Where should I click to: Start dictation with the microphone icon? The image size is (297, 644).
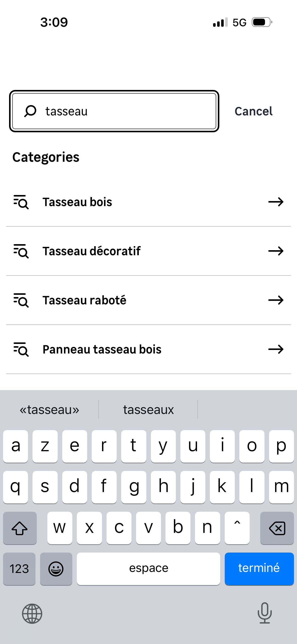tap(265, 613)
